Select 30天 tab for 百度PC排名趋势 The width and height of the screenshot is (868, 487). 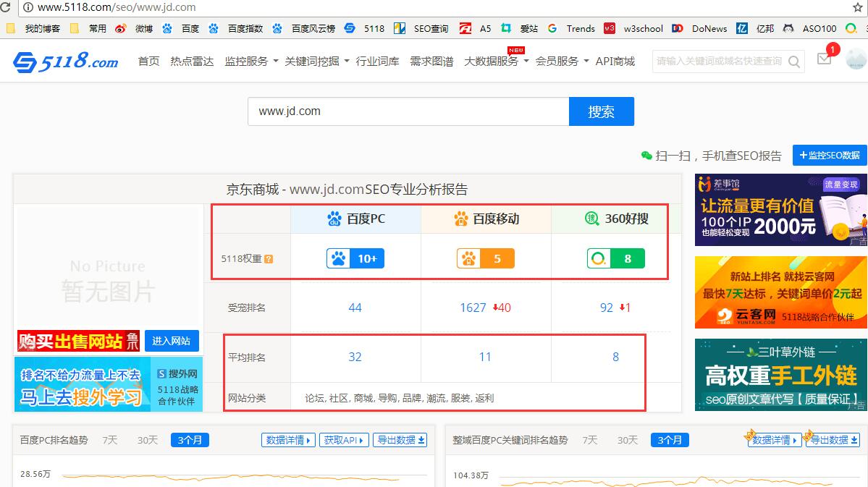click(148, 441)
